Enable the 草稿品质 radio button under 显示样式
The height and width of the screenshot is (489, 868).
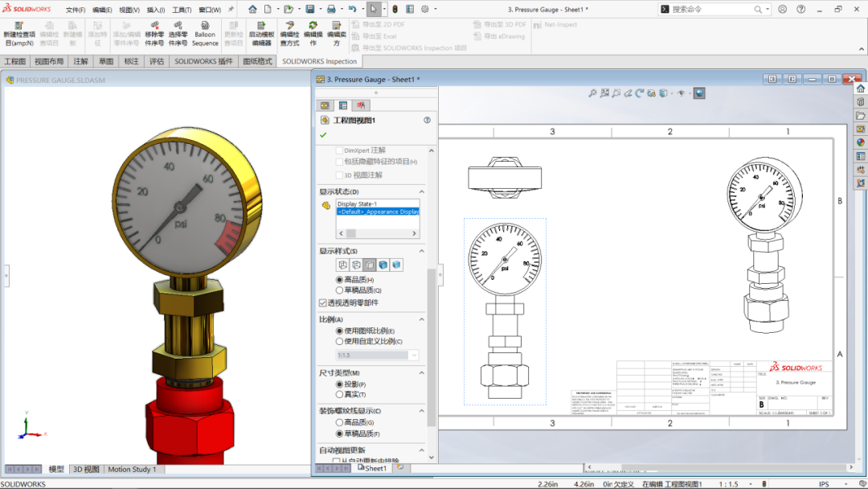pos(342,289)
